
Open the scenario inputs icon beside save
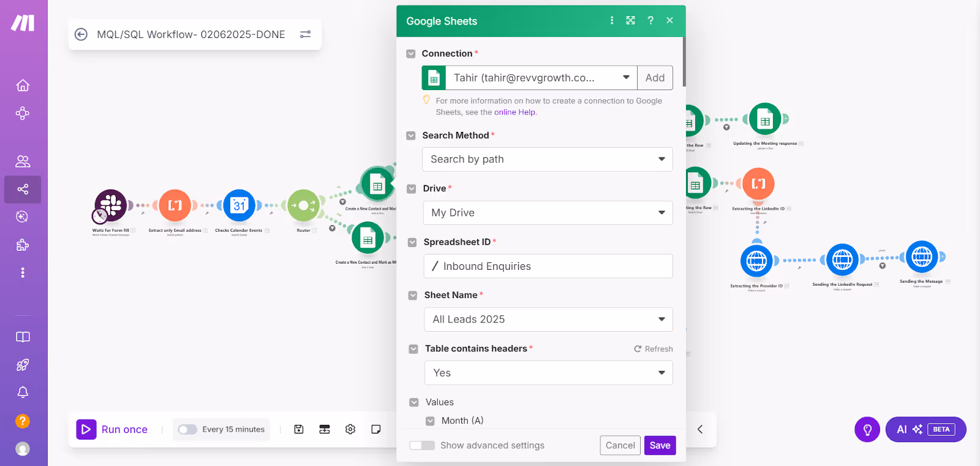[x=325, y=429]
